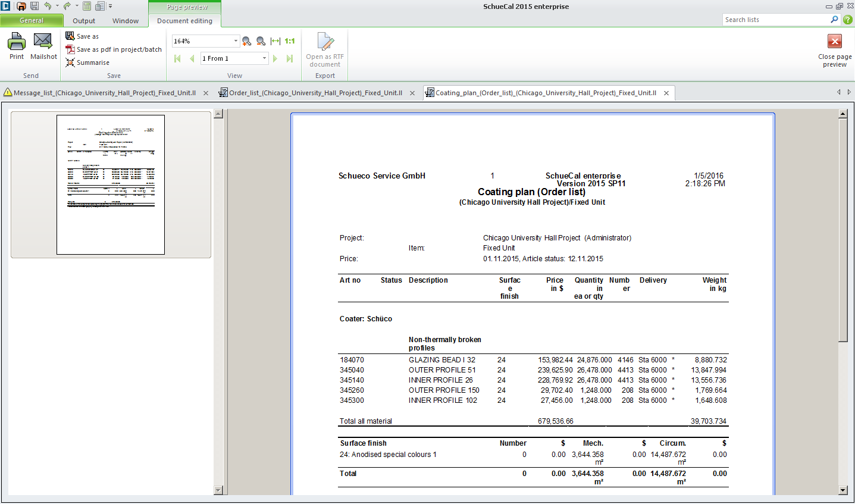Click the Print icon
The height and width of the screenshot is (504, 855).
pyautogui.click(x=17, y=46)
